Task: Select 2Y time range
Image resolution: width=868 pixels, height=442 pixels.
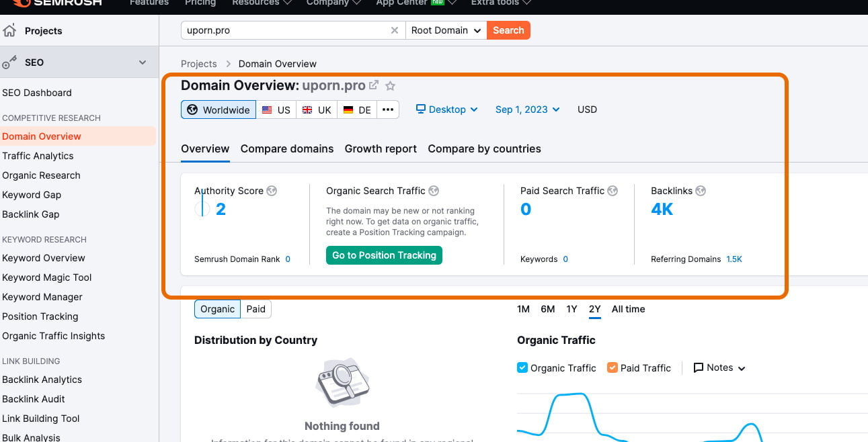Action: (594, 309)
